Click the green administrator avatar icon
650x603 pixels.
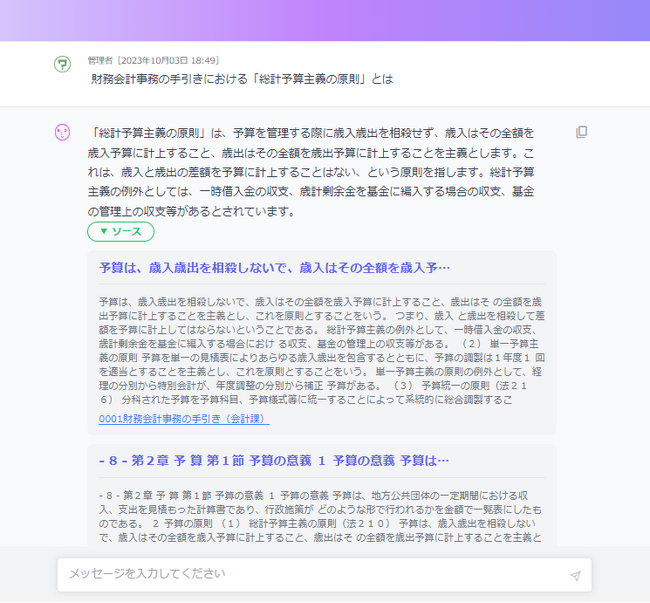pos(62,64)
